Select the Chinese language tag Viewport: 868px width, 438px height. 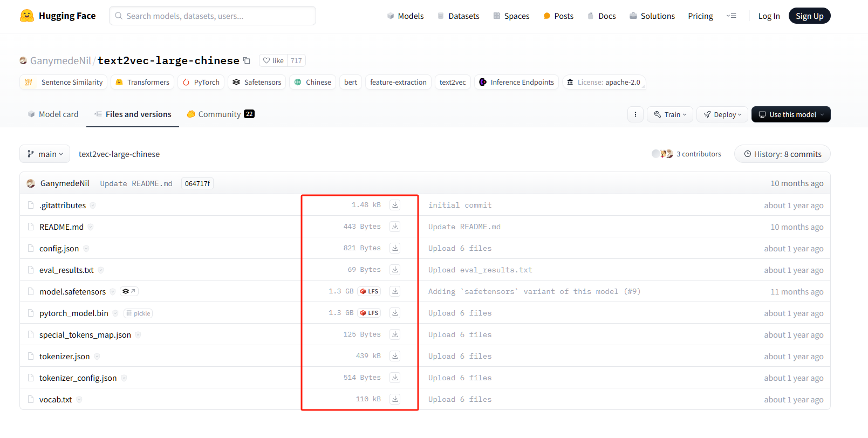(x=312, y=82)
